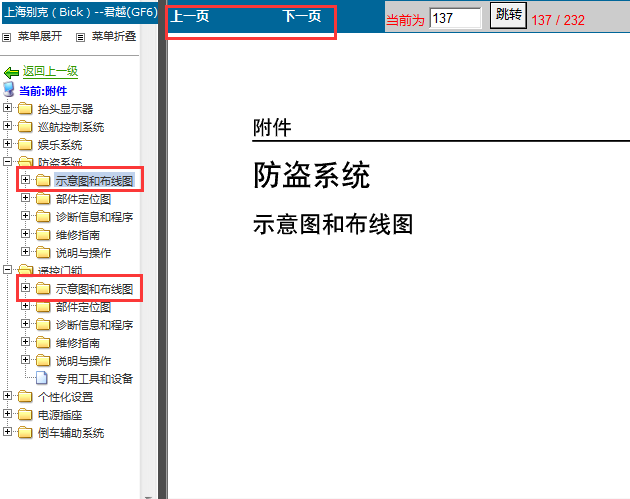Expand 说明与操作 under 遥控门锁
This screenshot has height=499, width=630.
point(25,360)
